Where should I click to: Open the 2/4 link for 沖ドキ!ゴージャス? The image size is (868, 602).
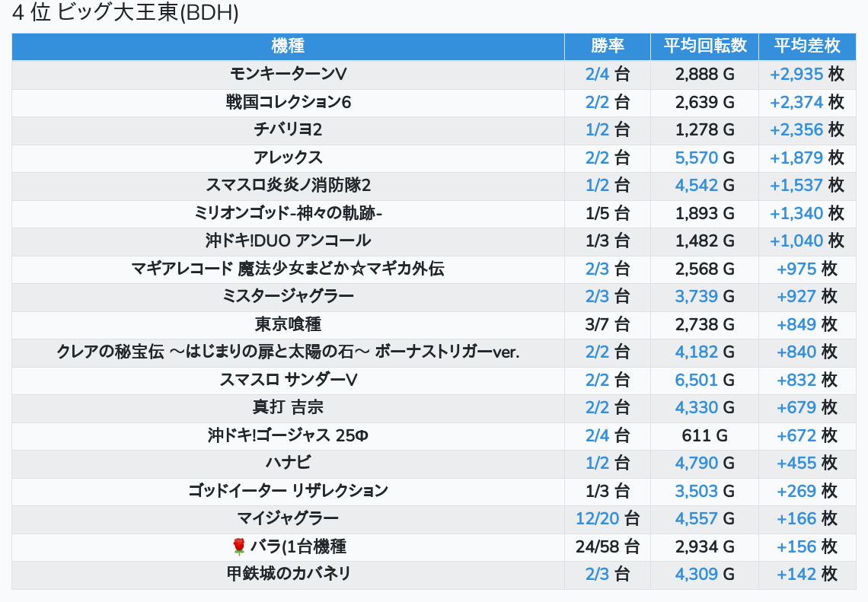click(597, 435)
